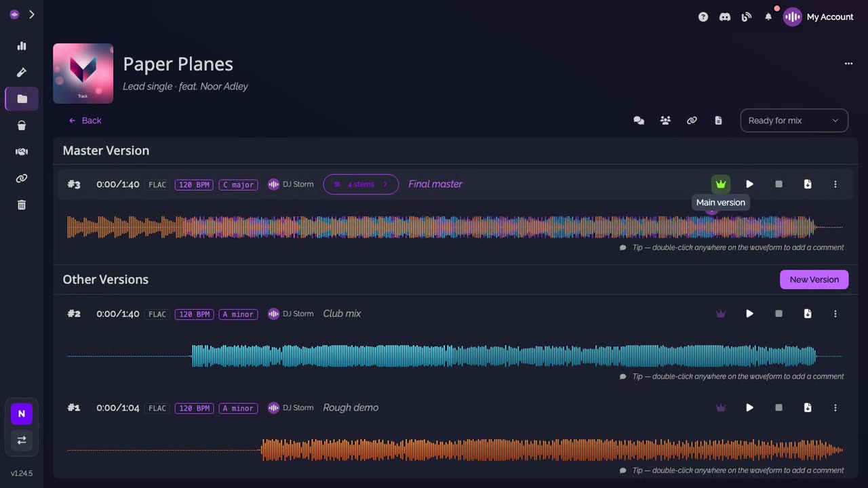The height and width of the screenshot is (488, 868).
Task: Open the share link icon near status
Action: (692, 121)
